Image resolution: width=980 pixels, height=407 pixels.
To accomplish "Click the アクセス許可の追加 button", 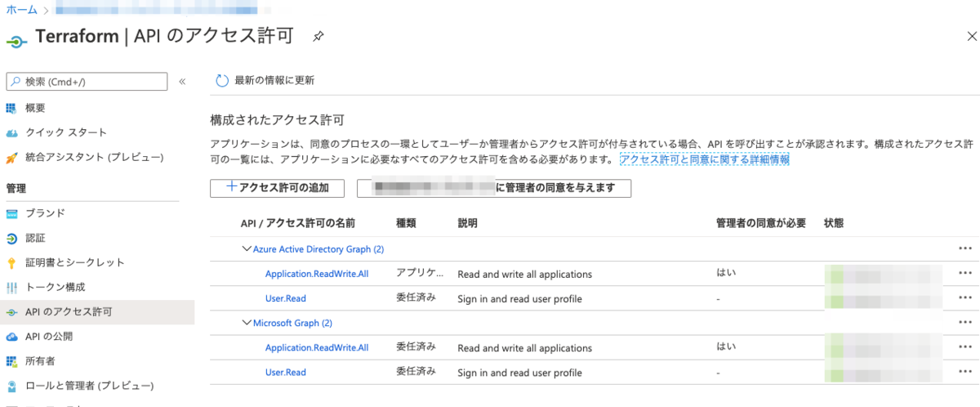I will [277, 188].
